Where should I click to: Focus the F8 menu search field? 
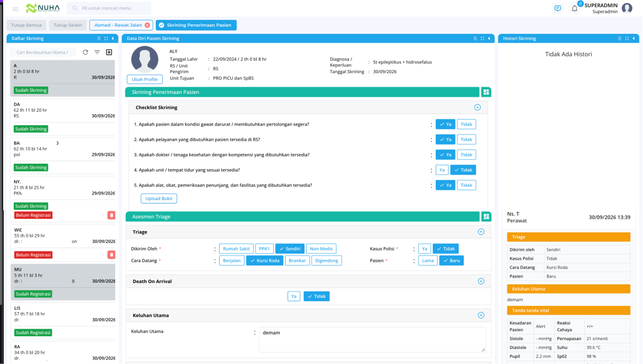pyautogui.click(x=109, y=8)
